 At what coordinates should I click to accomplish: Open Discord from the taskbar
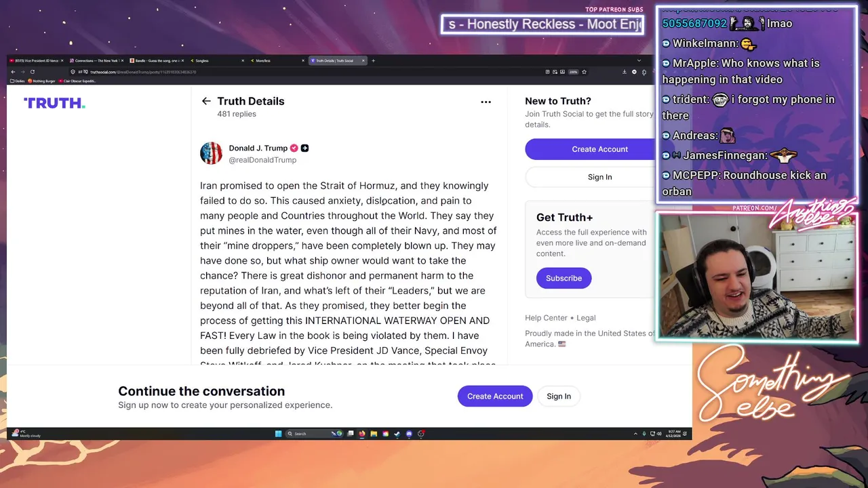(409, 434)
